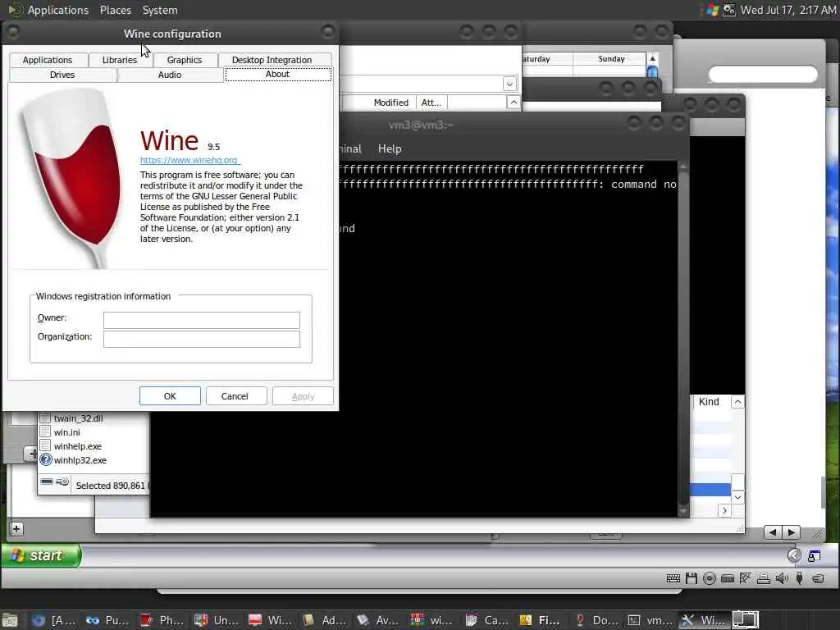
Task: Click the up arrow next to Kind column
Action: 737,402
